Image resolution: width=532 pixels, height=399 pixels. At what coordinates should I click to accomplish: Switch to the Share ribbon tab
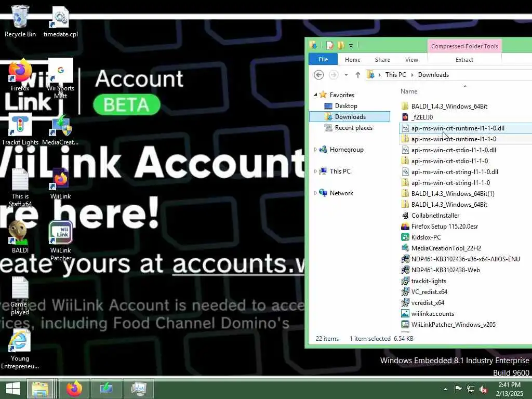pos(382,60)
